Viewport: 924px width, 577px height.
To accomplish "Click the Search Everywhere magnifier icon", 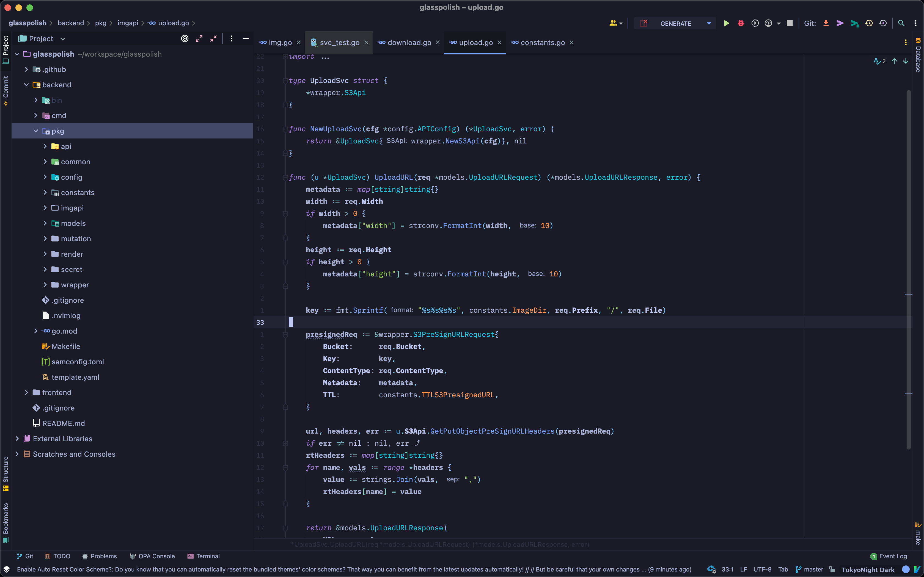I will [901, 23].
